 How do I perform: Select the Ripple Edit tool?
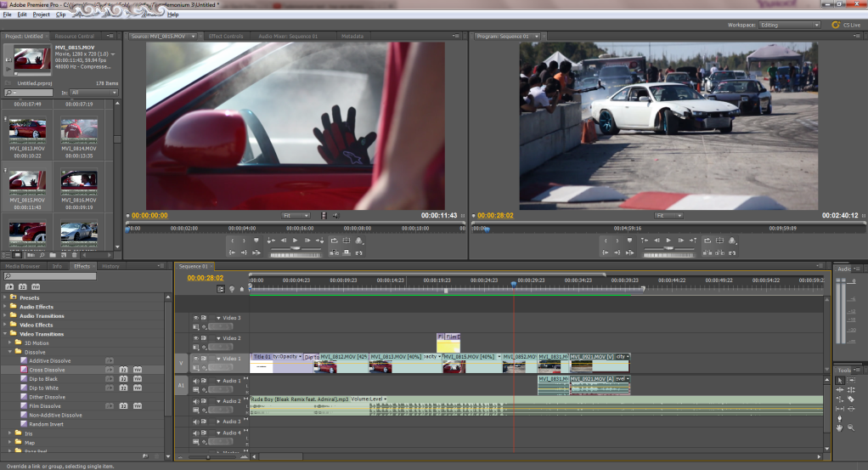pyautogui.click(x=840, y=389)
